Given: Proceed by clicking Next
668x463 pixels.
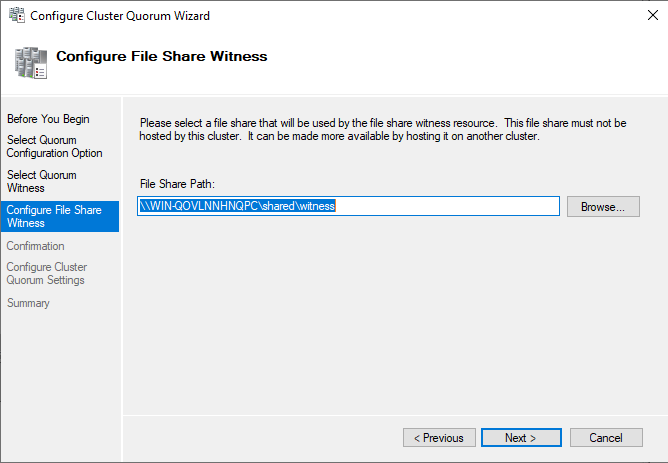Looking at the screenshot, I should [520, 438].
